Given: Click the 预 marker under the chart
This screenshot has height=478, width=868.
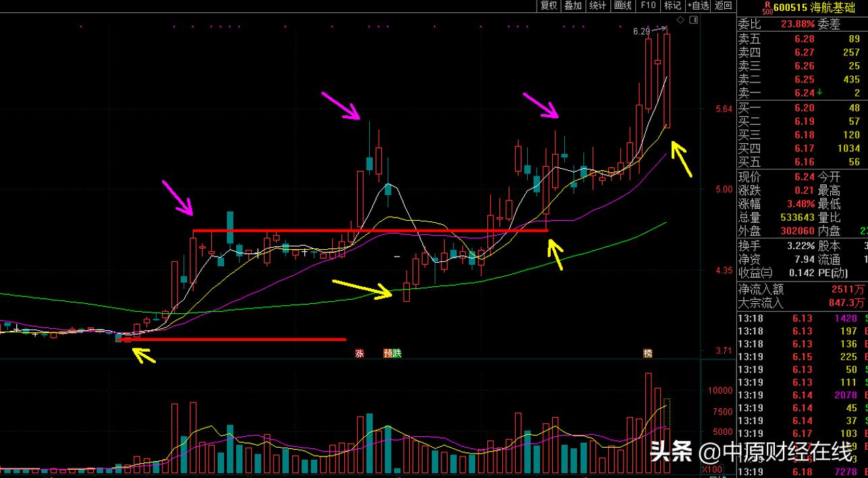Looking at the screenshot, I should (388, 353).
